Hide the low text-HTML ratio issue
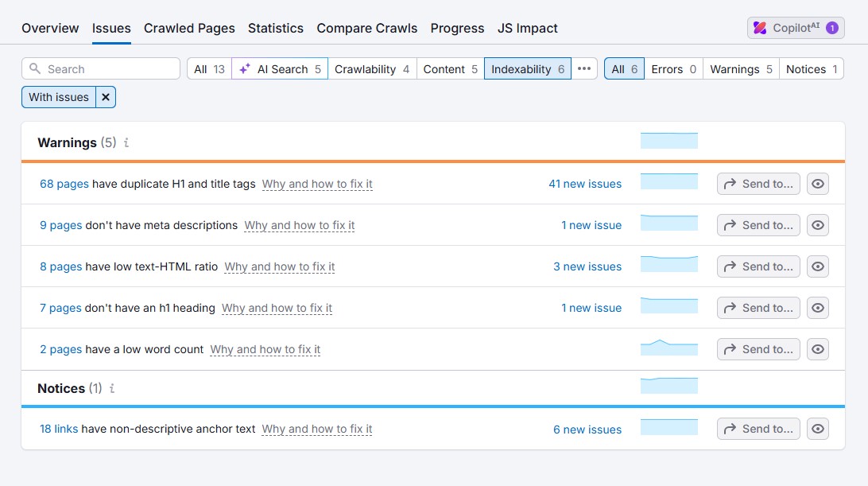 [x=817, y=266]
